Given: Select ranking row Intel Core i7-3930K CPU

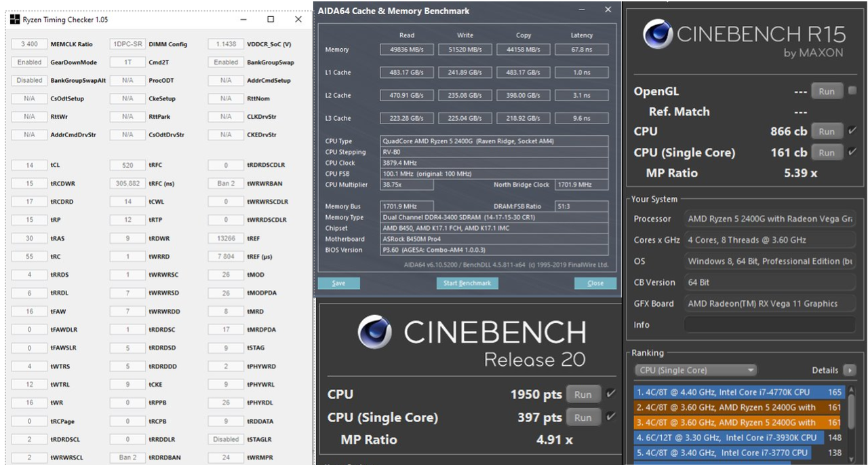Looking at the screenshot, I should (740, 438).
